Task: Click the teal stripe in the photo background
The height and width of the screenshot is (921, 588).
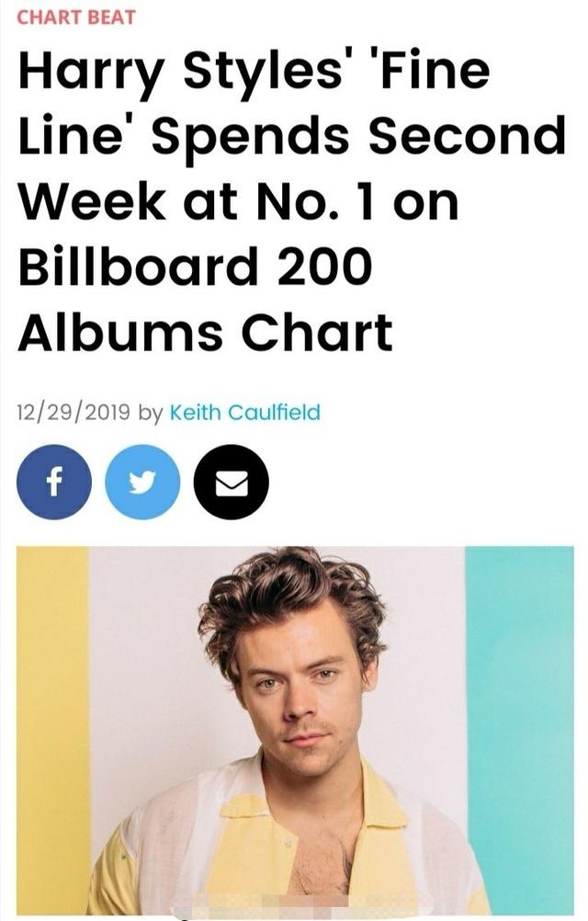Action: point(520,730)
